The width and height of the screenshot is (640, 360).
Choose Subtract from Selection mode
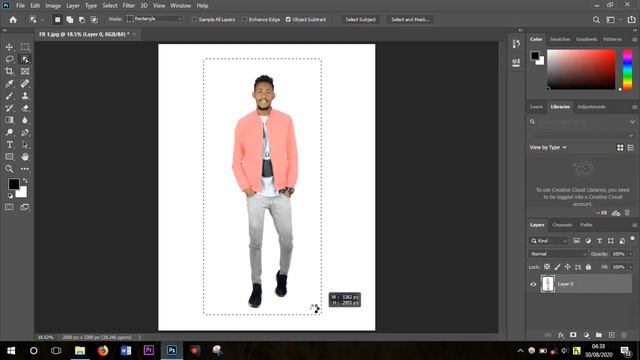pyautogui.click(x=82, y=20)
